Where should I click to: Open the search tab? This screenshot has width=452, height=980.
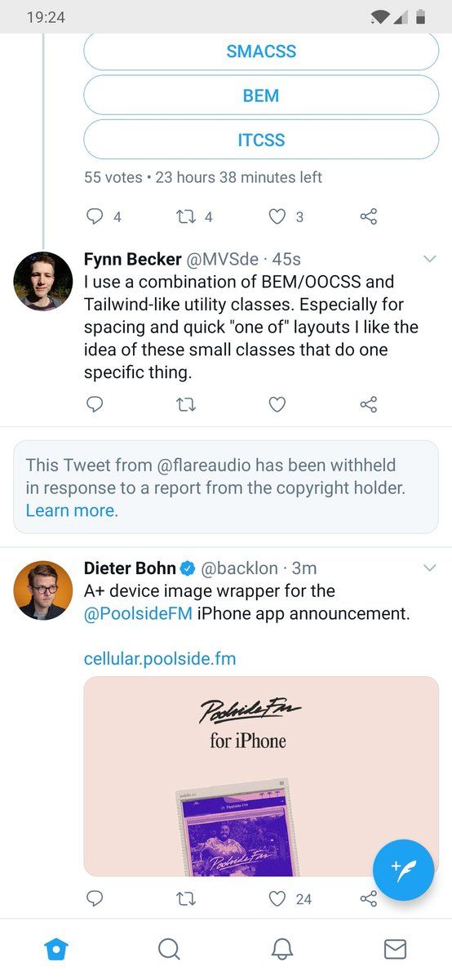point(169,949)
